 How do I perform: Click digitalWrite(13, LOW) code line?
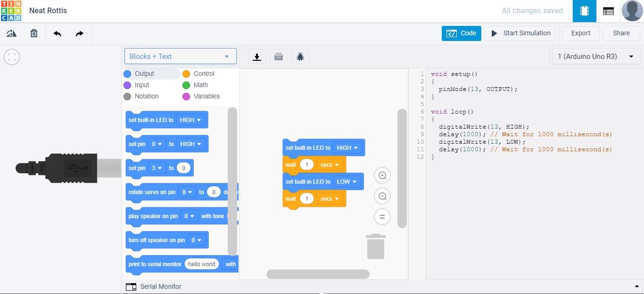pos(482,142)
